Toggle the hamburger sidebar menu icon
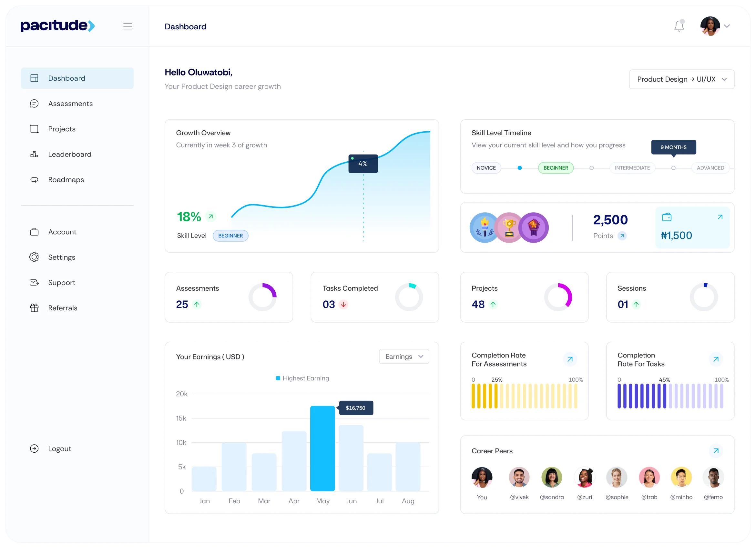756x553 pixels. (128, 26)
